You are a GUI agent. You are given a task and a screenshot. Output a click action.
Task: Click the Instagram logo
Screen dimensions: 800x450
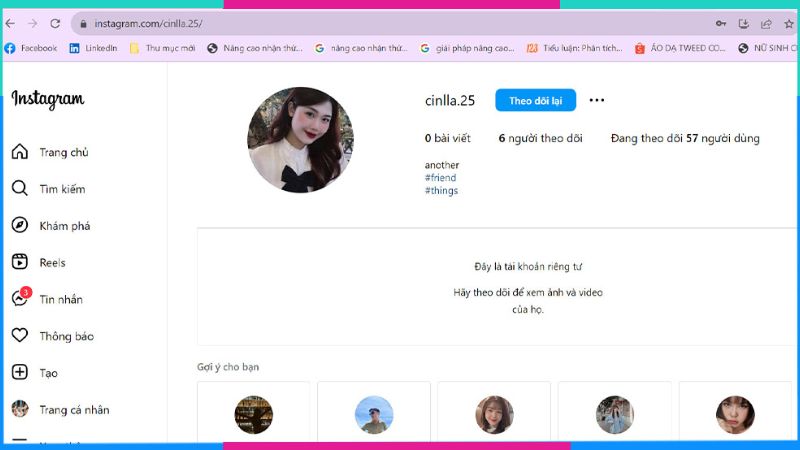click(47, 99)
